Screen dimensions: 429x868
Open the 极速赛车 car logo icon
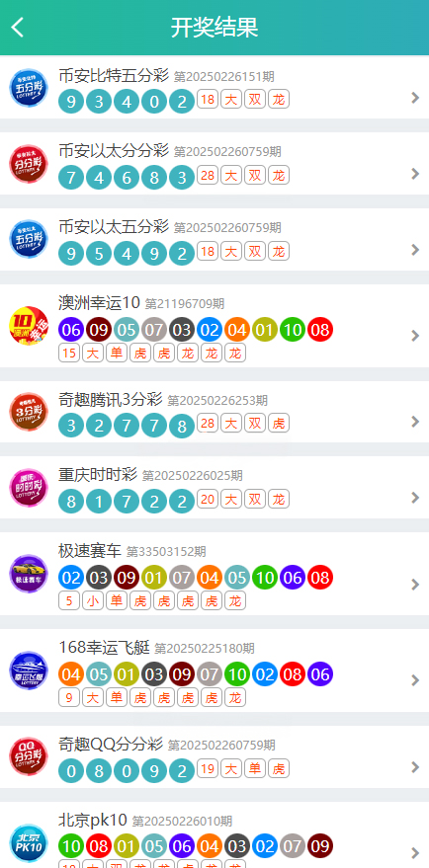pos(29,574)
